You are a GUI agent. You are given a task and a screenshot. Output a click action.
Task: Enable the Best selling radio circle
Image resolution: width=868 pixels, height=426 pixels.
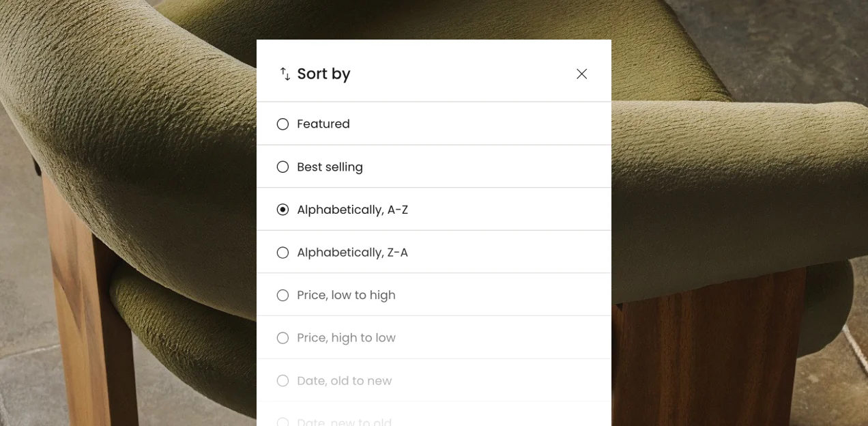(283, 167)
